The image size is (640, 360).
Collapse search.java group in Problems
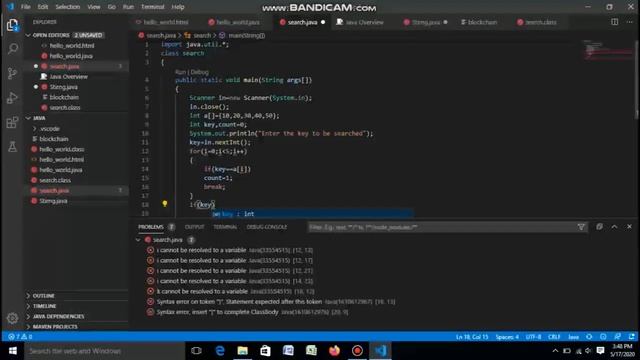(138, 240)
